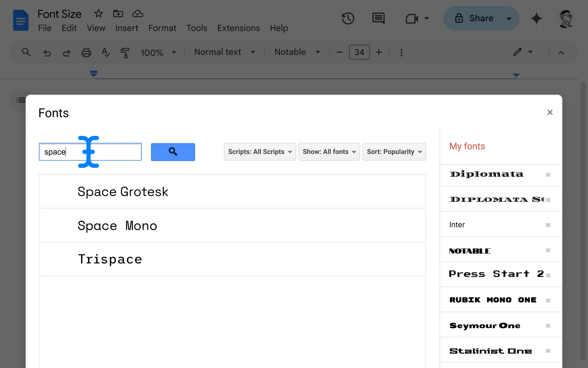Close the Fonts dialog
The width and height of the screenshot is (588, 368).
(550, 112)
